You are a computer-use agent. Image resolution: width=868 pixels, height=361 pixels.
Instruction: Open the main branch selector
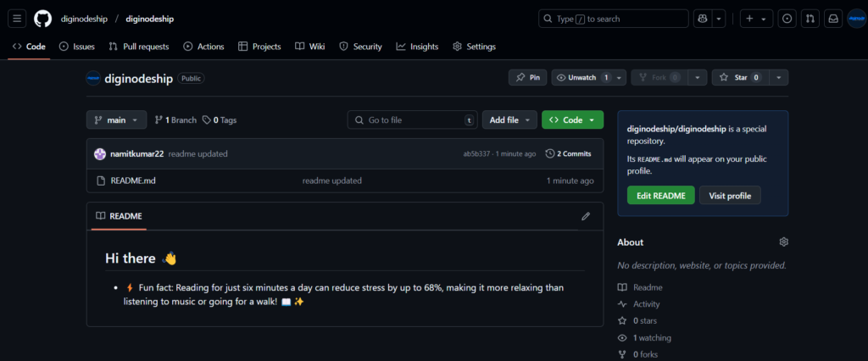point(116,119)
